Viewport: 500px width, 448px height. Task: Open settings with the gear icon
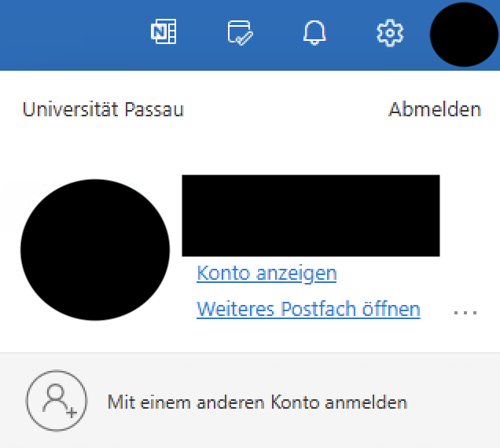[390, 33]
